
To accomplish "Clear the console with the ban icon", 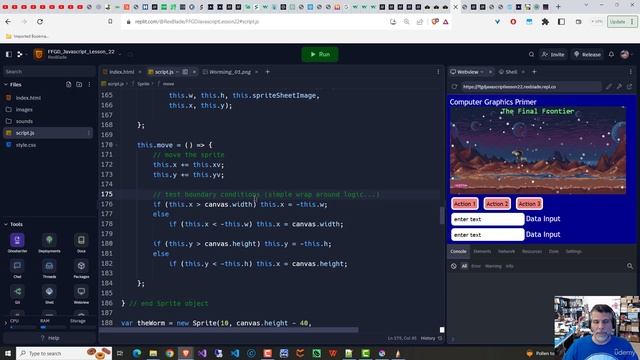I will [x=454, y=266].
